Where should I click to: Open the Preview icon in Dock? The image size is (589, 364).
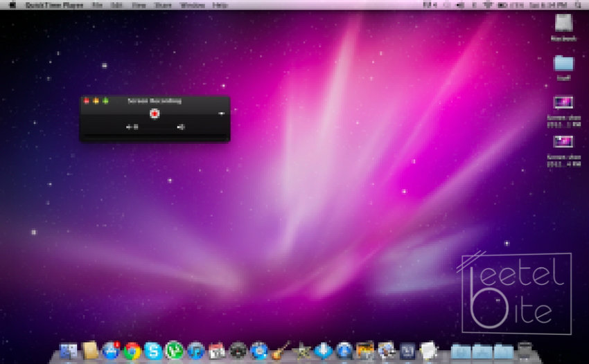tap(387, 351)
